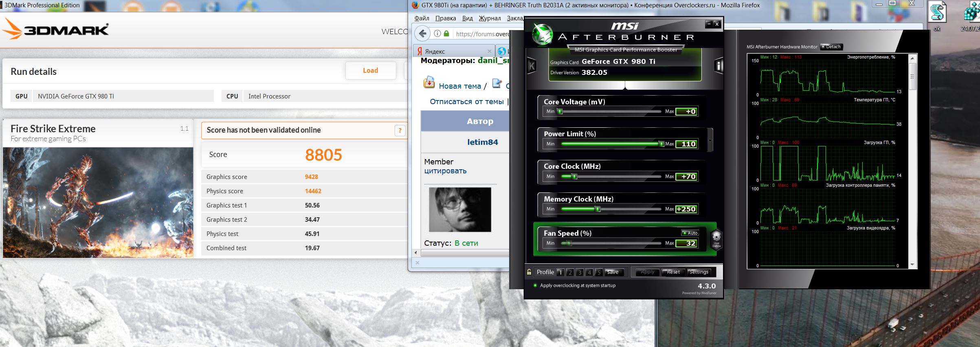Click the Physics score value 14462

pyautogui.click(x=313, y=191)
